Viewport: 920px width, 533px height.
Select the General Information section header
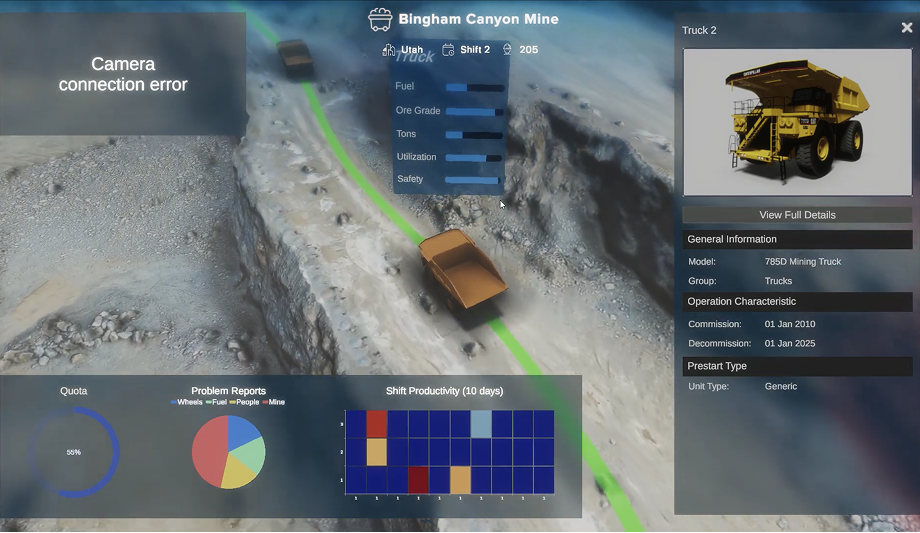[x=797, y=239]
